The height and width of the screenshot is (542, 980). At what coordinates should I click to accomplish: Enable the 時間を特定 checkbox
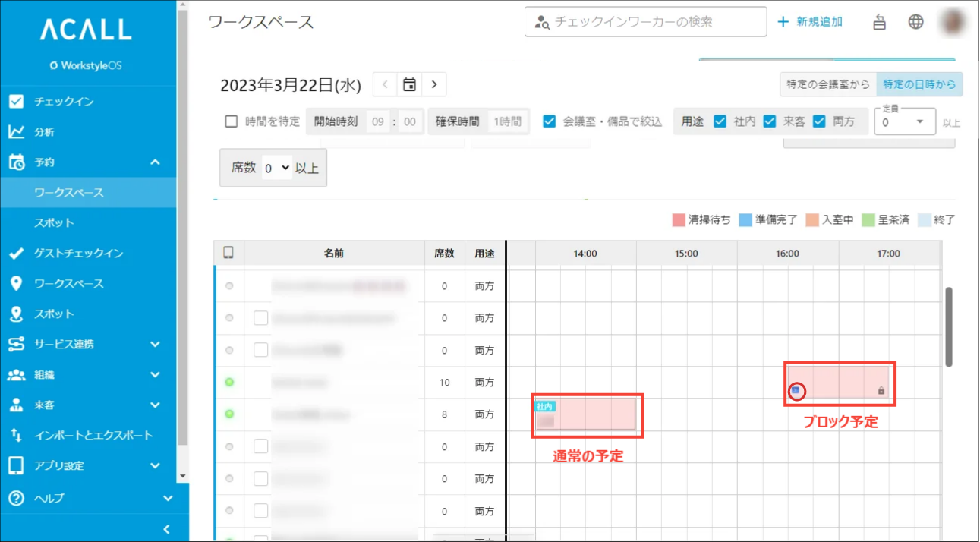(232, 121)
